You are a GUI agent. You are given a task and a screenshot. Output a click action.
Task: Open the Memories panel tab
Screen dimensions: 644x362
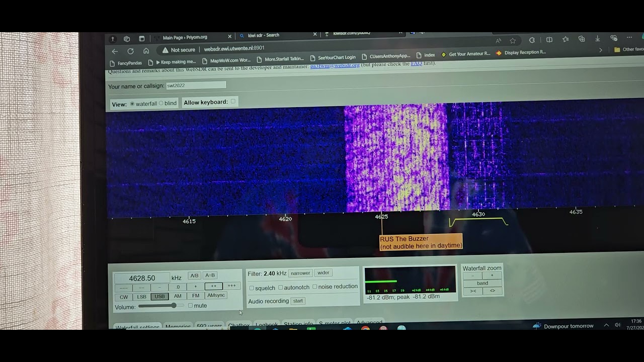(x=178, y=326)
